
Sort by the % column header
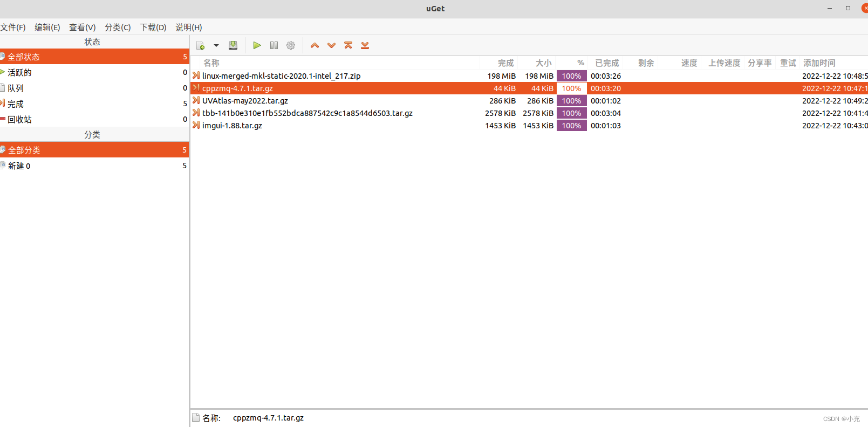(x=572, y=63)
